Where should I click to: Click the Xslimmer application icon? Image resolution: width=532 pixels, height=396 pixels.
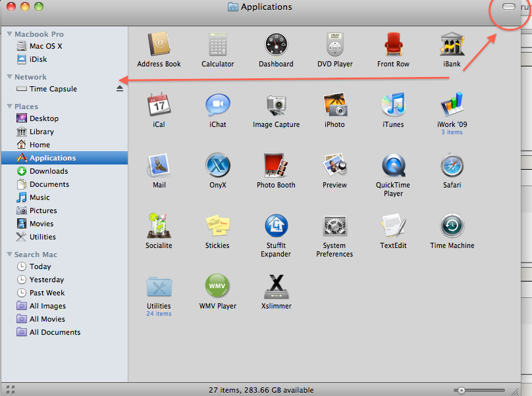coord(276,287)
